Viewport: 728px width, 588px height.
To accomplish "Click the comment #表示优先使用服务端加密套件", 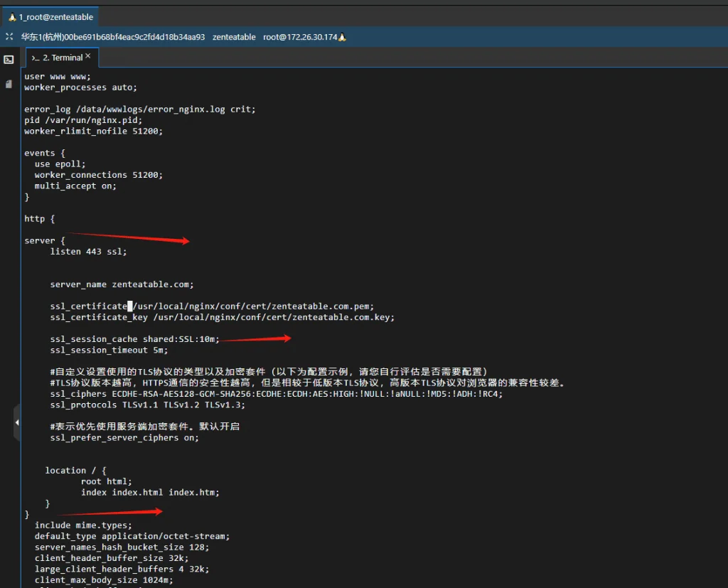I will pos(145,427).
